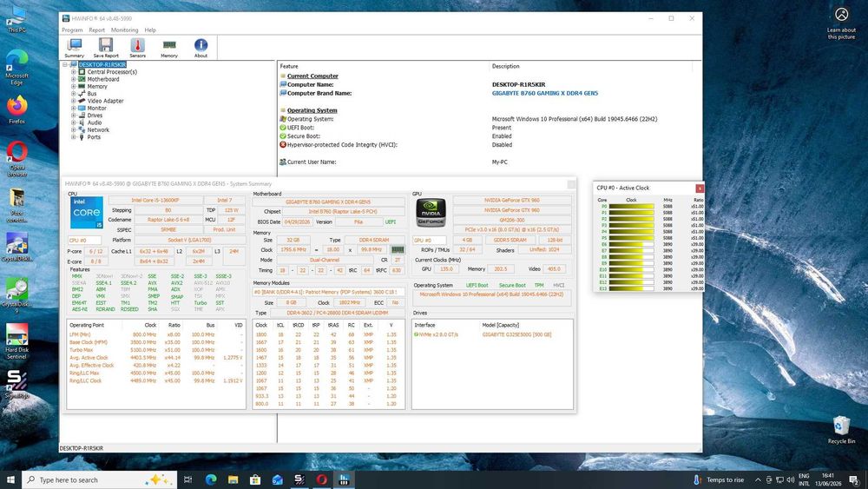Close the CPU #0 Active Clock window
This screenshot has height=489, width=868.
700,188
